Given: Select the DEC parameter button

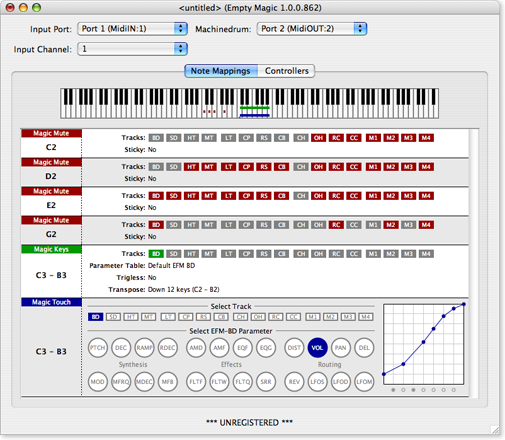Looking at the screenshot, I should coord(121,348).
